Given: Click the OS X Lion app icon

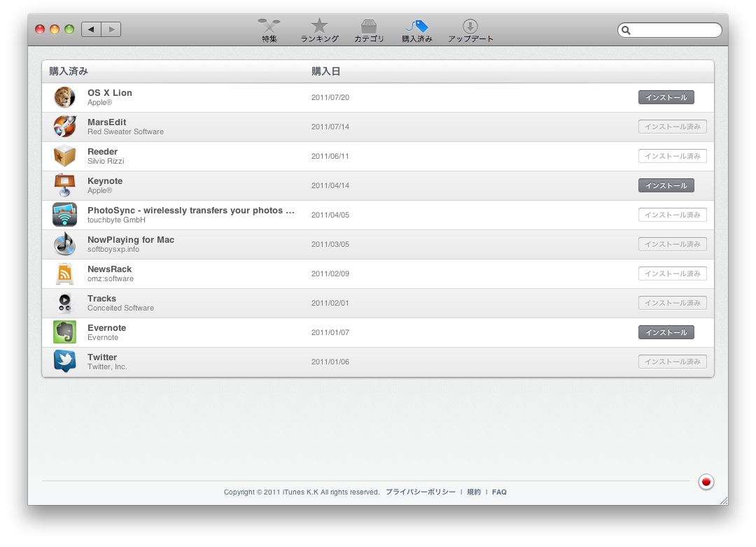Looking at the screenshot, I should 64,97.
